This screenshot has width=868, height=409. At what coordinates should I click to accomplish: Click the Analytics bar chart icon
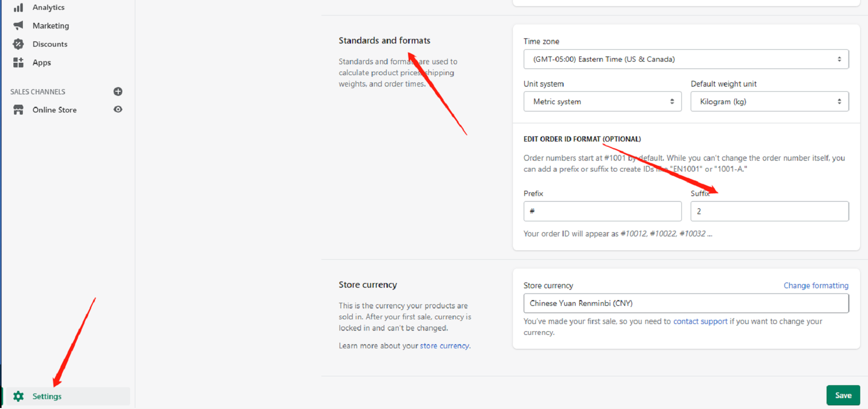pyautogui.click(x=19, y=7)
